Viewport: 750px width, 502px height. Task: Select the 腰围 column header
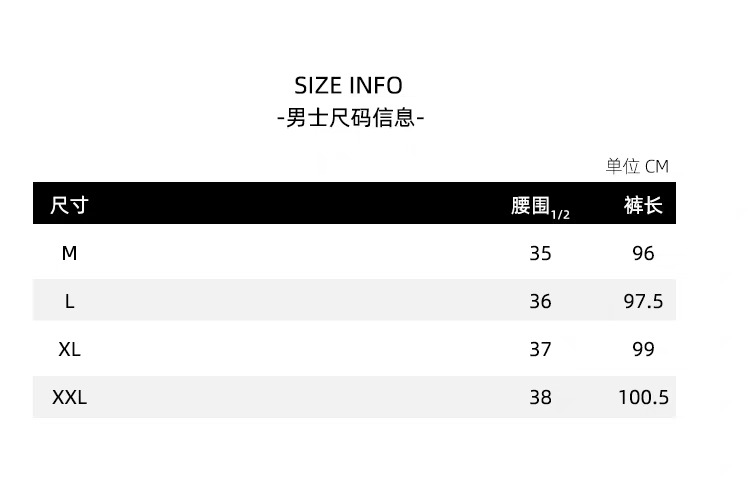pyautogui.click(x=530, y=205)
